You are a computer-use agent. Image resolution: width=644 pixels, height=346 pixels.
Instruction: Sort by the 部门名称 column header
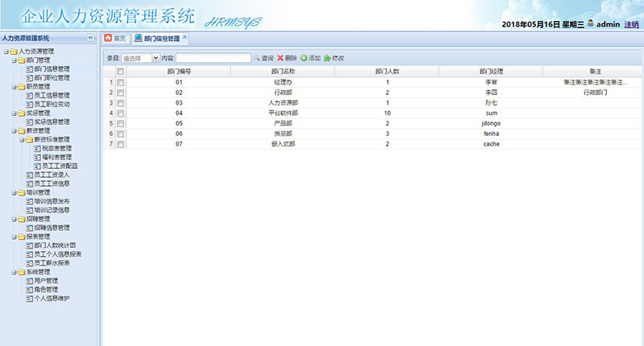283,72
